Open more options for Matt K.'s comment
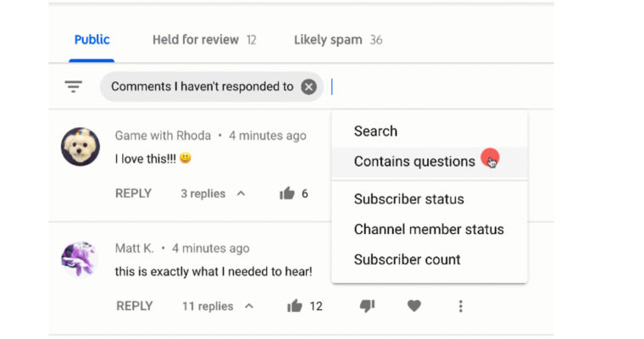 [x=460, y=306]
